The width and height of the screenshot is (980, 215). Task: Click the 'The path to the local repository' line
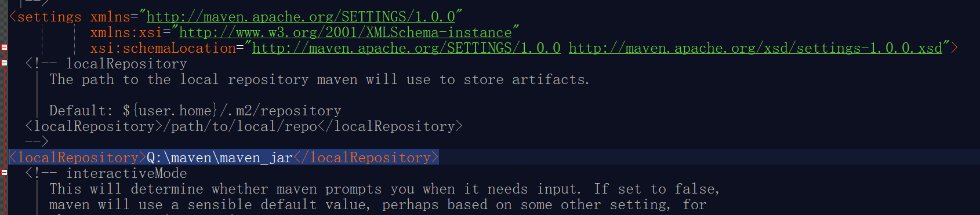pyautogui.click(x=320, y=79)
